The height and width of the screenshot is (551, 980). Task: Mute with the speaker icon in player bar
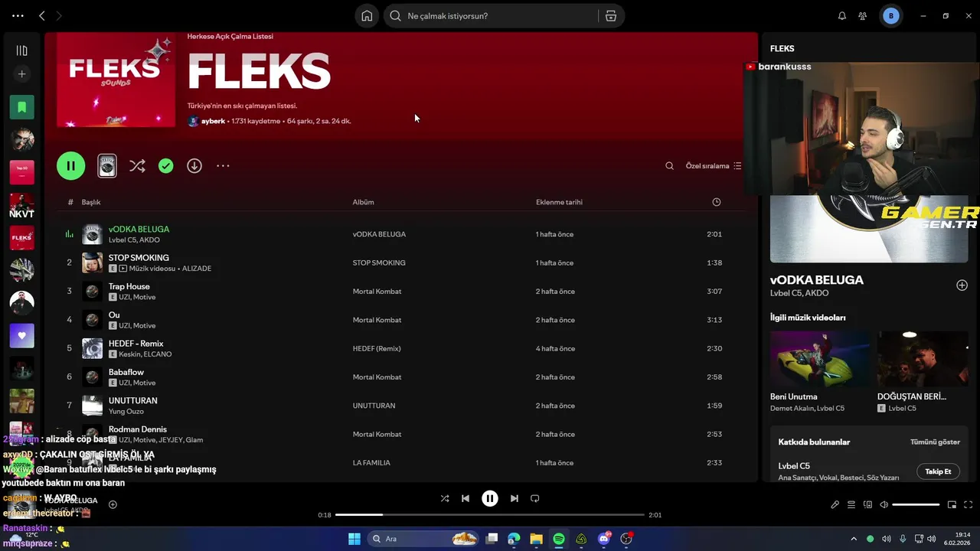pyautogui.click(x=884, y=504)
